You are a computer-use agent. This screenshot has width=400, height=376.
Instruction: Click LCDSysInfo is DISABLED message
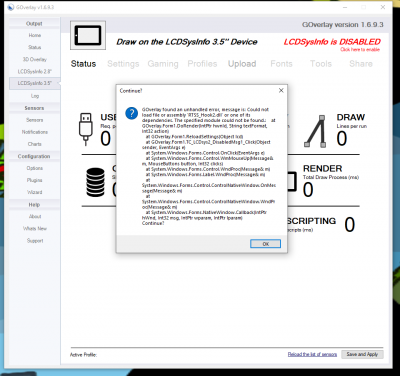332,42
